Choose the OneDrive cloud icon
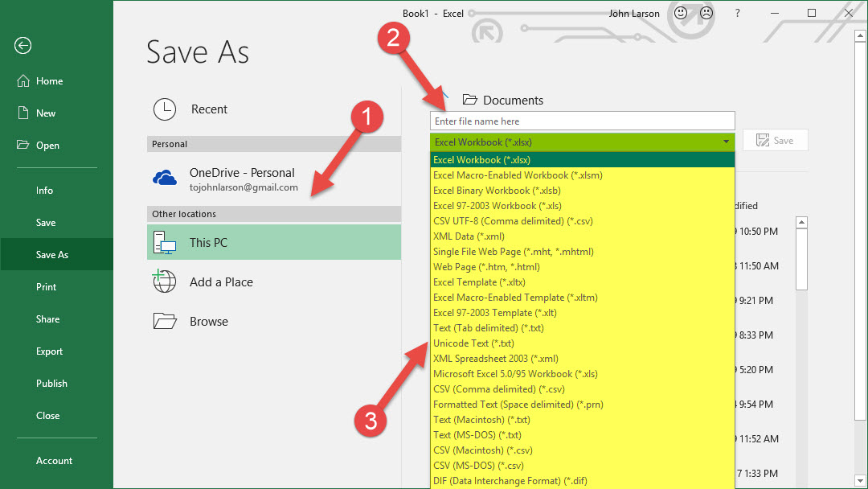 click(165, 178)
